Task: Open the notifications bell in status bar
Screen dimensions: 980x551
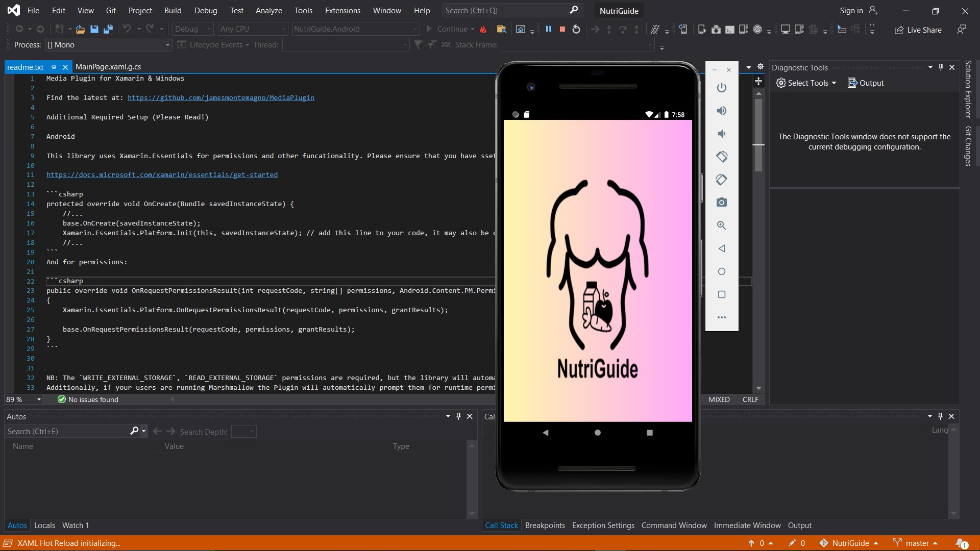Action: (x=962, y=543)
